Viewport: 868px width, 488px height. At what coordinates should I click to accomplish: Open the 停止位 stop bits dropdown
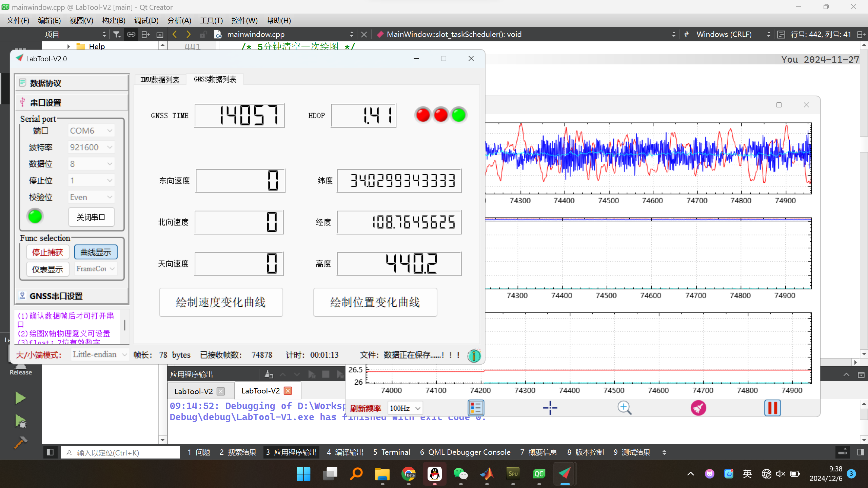click(91, 180)
